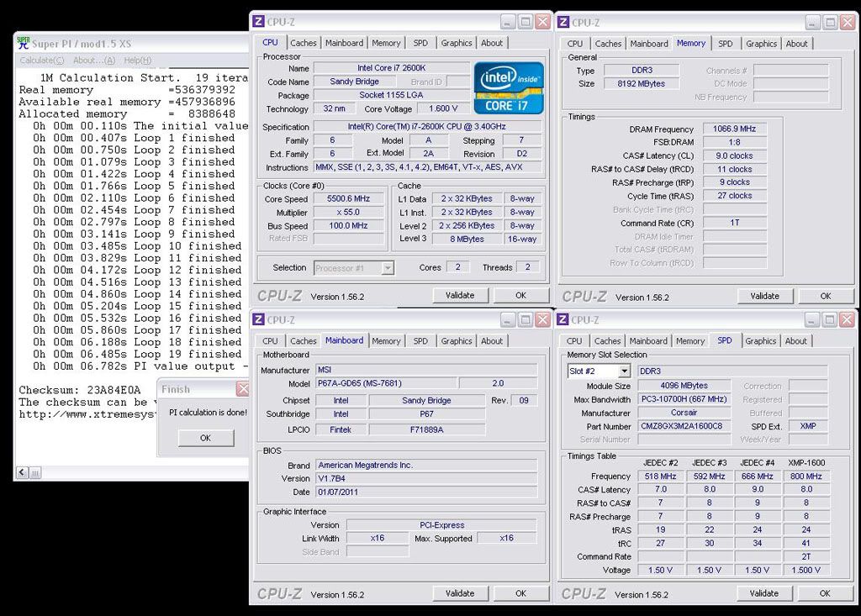
Task: Click OK in the top-right Memory window
Action: (x=825, y=296)
